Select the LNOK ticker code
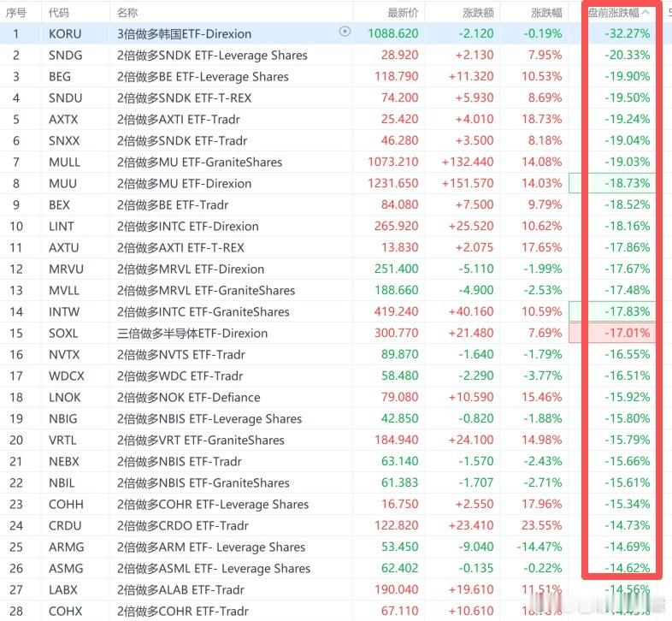Image resolution: width=672 pixels, height=621 pixels. [x=65, y=398]
